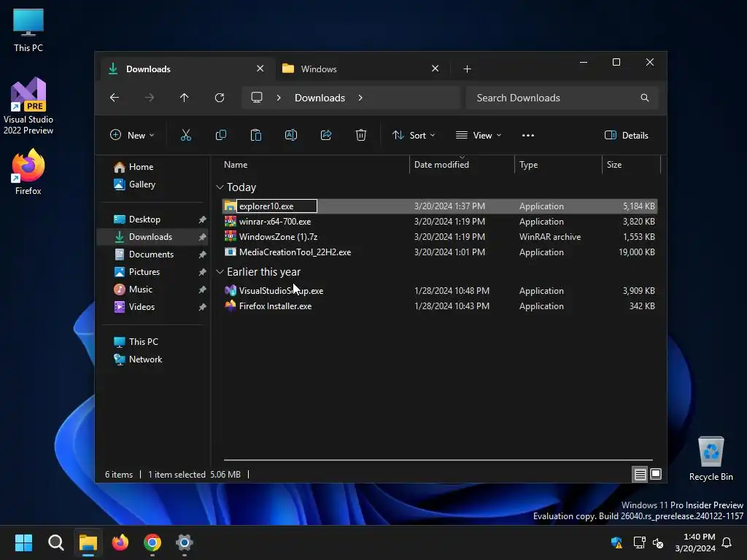The image size is (747, 560).
Task: Click the taskbar Search icon
Action: [55, 542]
